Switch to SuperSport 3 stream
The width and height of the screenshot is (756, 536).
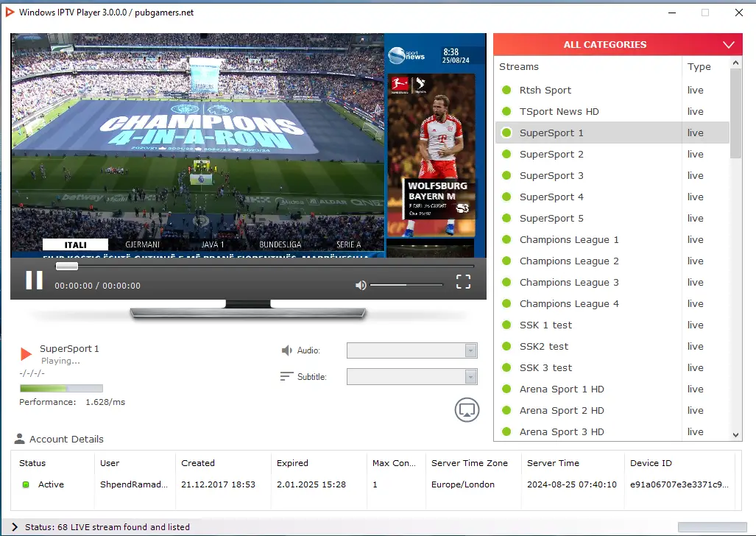tap(612, 176)
